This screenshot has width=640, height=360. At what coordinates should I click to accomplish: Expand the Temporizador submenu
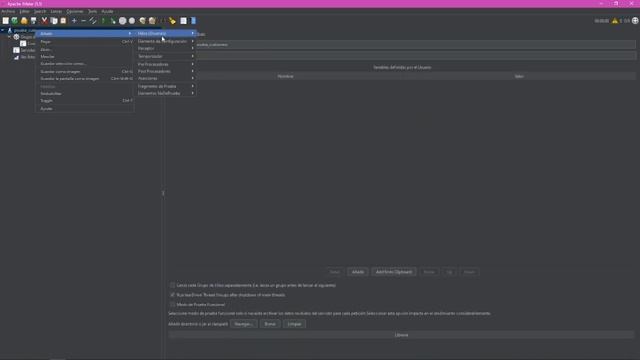166,56
